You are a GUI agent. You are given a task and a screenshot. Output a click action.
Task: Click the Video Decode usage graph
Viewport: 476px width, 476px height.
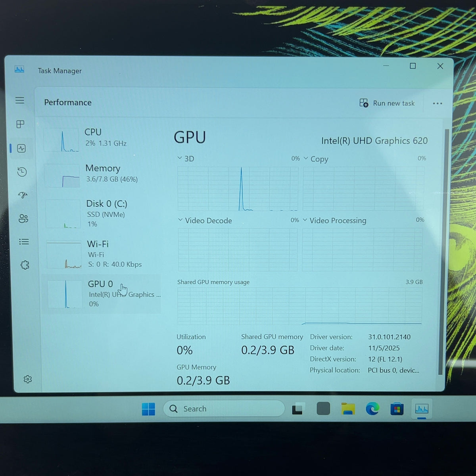(238, 250)
